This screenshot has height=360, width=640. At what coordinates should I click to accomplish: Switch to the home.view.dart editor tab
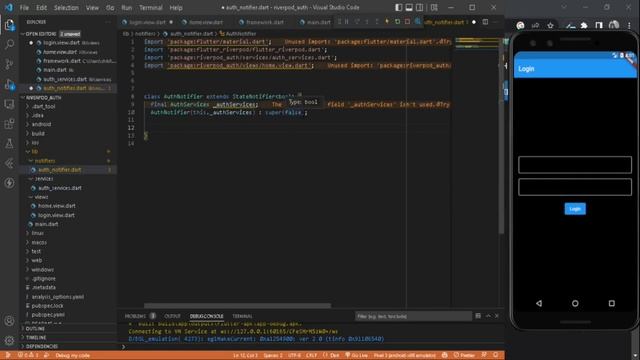click(206, 22)
